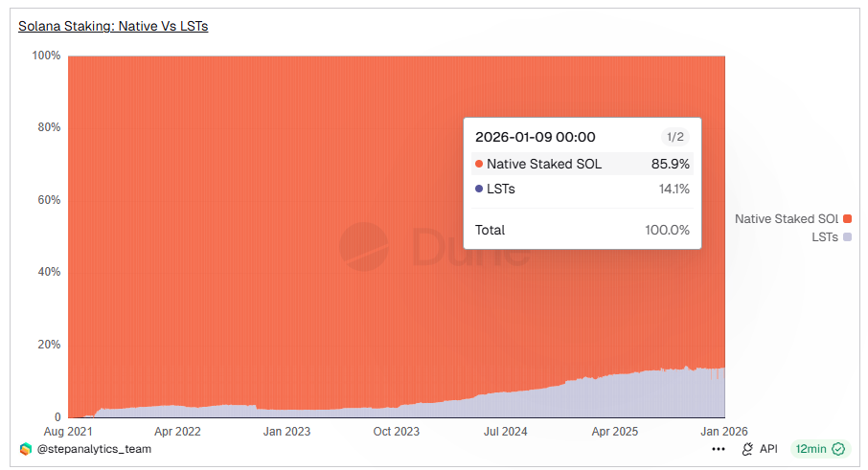Click the stepanalytics team avatar icon

[x=25, y=448]
